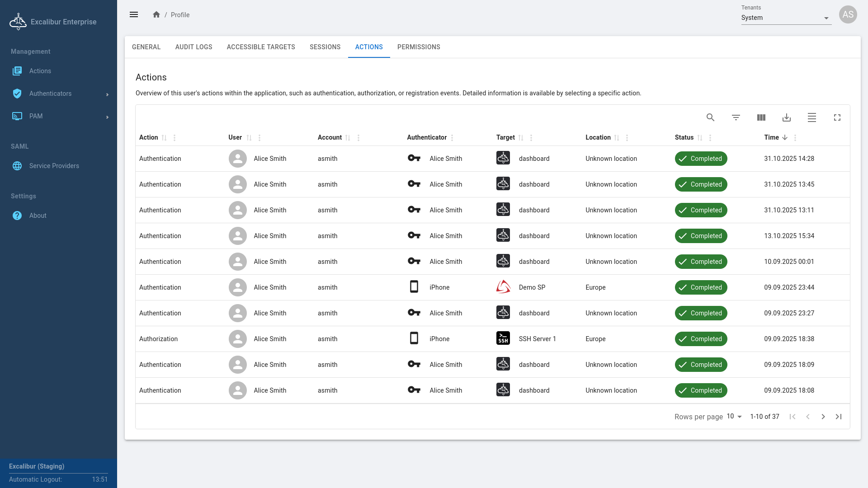Toggle the hamburger sidebar menu
This screenshot has width=868, height=488.
[134, 14]
